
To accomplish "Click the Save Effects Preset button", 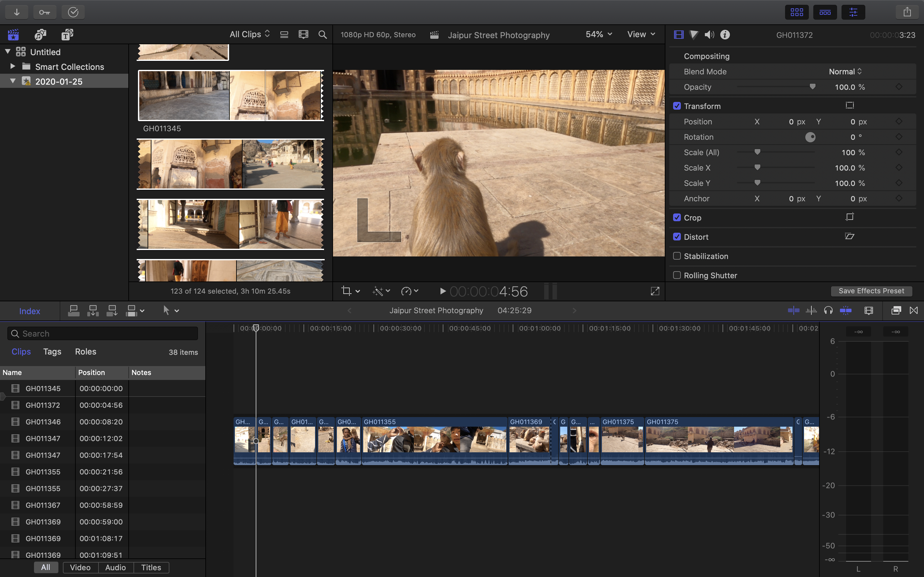I will point(871,291).
